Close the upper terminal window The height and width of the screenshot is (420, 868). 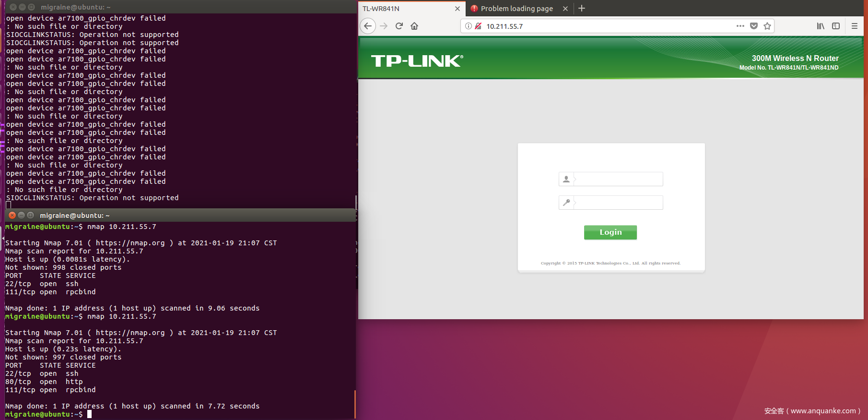coord(13,7)
